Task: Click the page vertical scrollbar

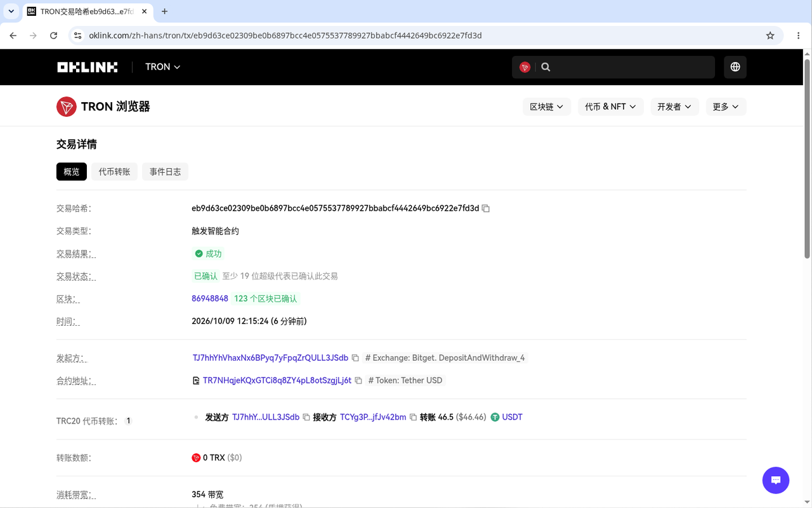Action: (807, 159)
